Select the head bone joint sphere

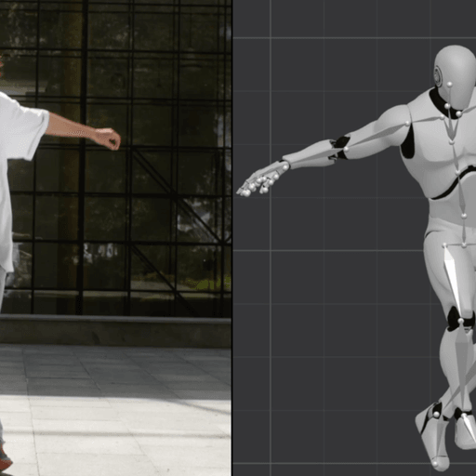tap(449, 85)
